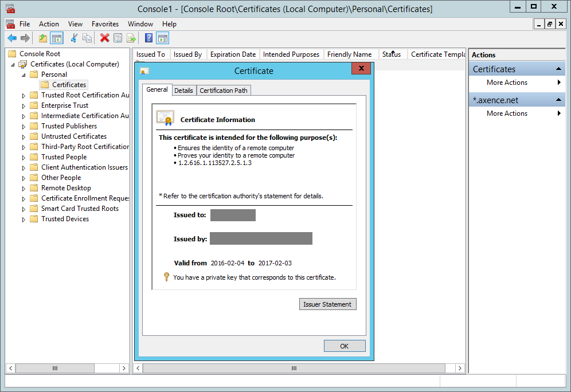Toggle the Show/Hide Action Pane icon
571x392 pixels.
(x=162, y=38)
